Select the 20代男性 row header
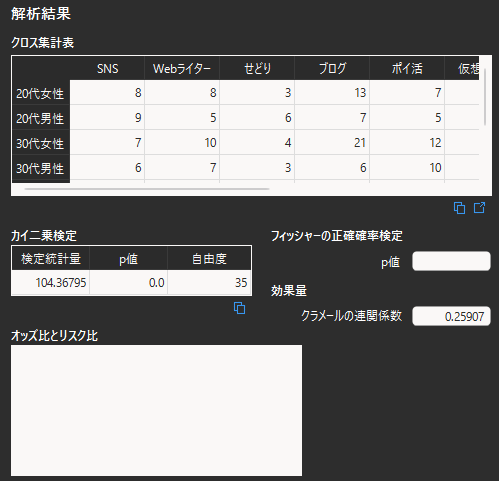The width and height of the screenshot is (499, 481). click(41, 118)
